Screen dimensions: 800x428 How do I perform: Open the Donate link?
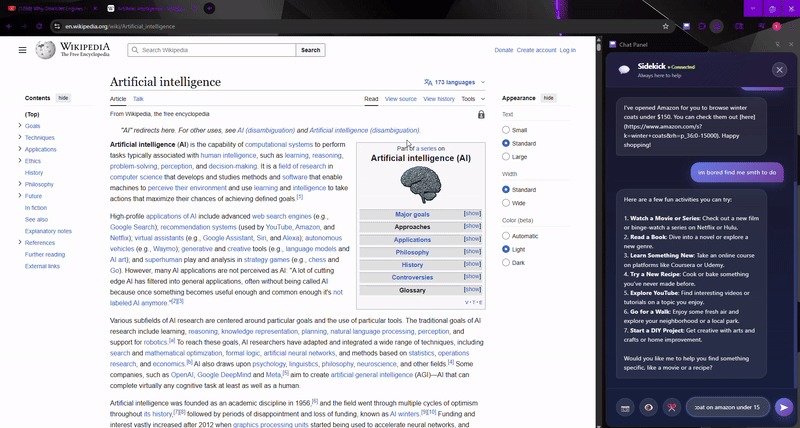(x=504, y=50)
